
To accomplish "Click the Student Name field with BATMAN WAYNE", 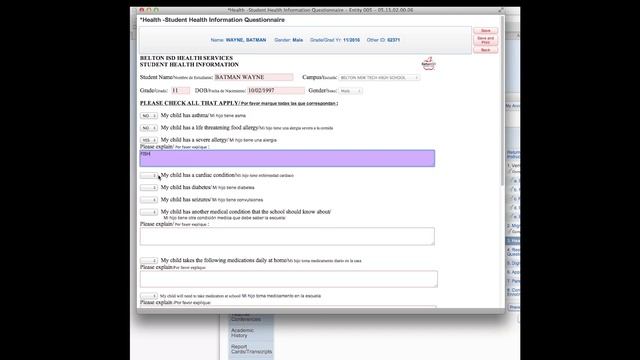I will coord(253,77).
